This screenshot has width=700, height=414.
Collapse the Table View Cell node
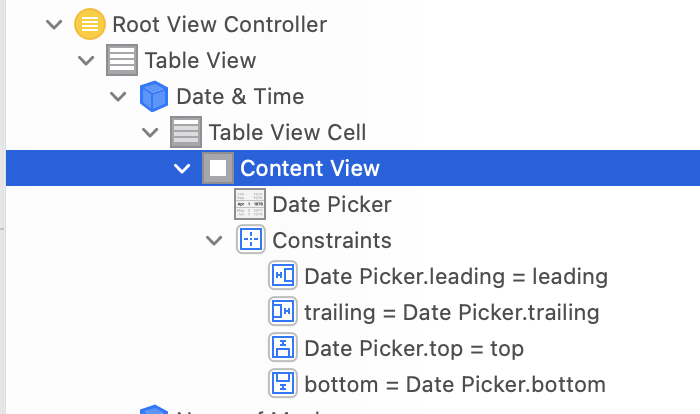pyautogui.click(x=150, y=133)
